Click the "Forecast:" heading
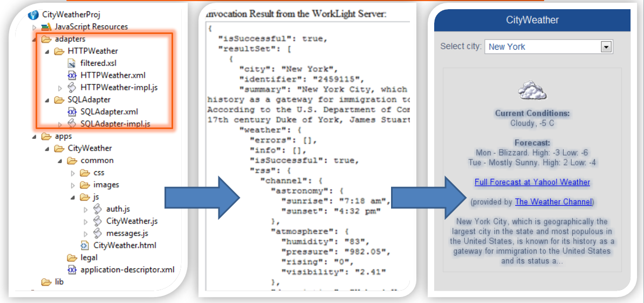Image resolution: width=644 pixels, height=303 pixels. [x=532, y=143]
